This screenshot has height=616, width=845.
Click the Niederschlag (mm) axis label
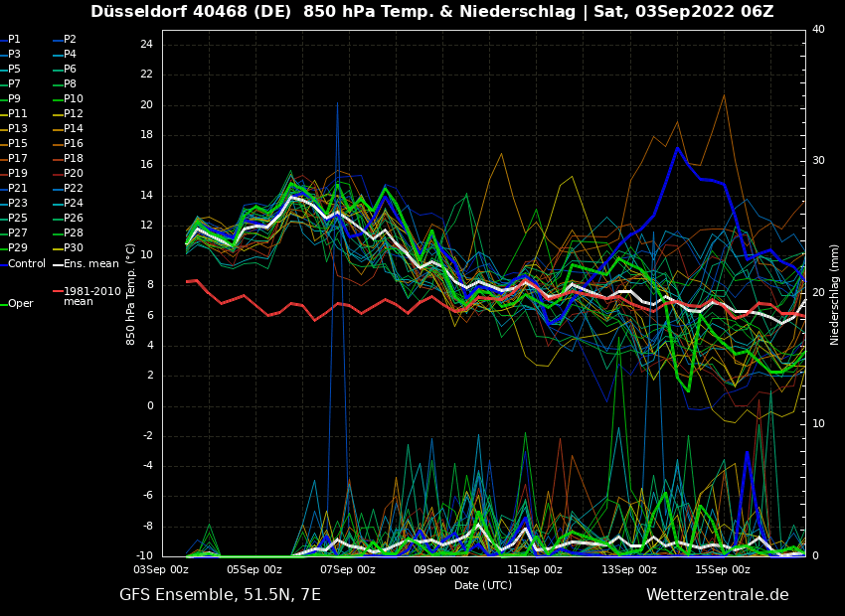point(835,294)
